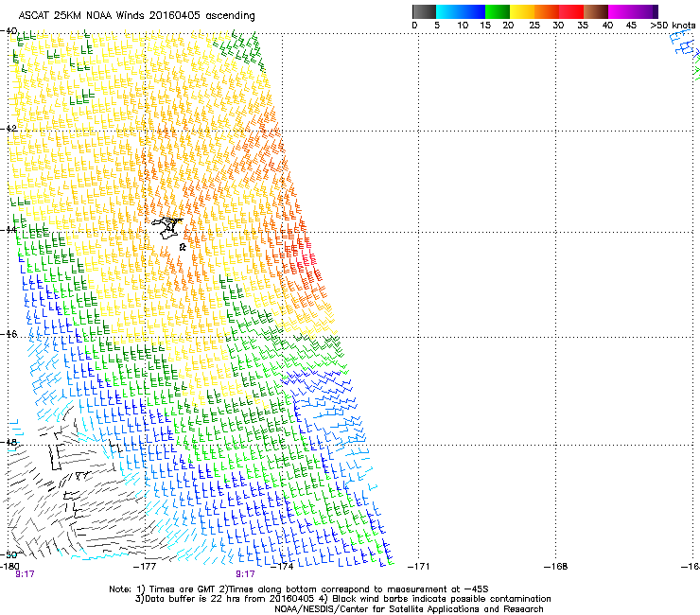Select the magenta 40-45 knots legend segment
Viewport: 700px width, 615px height.
coord(621,11)
